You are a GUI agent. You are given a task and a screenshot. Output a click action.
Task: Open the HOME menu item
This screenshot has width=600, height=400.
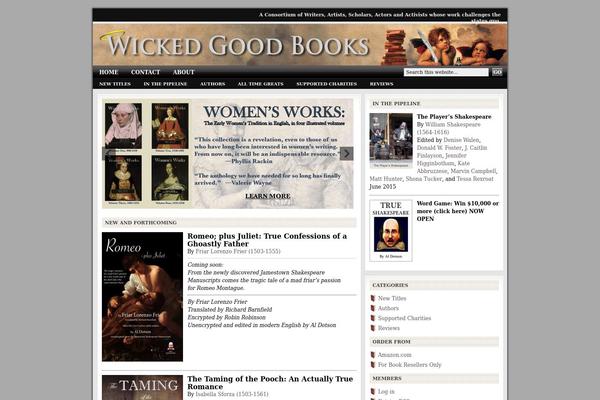109,72
